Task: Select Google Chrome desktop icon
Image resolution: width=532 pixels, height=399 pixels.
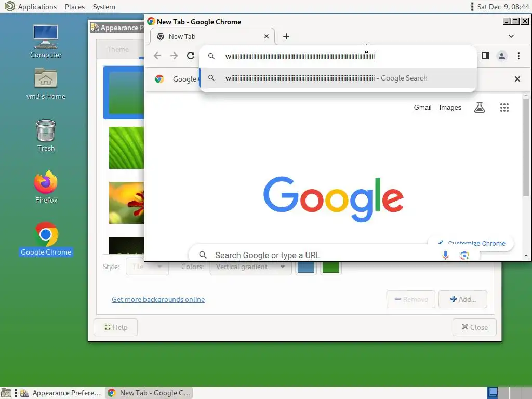Action: (x=46, y=239)
